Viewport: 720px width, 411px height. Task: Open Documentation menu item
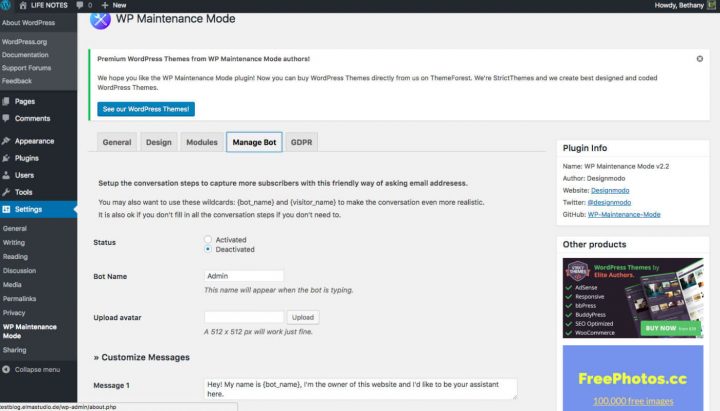[25, 55]
